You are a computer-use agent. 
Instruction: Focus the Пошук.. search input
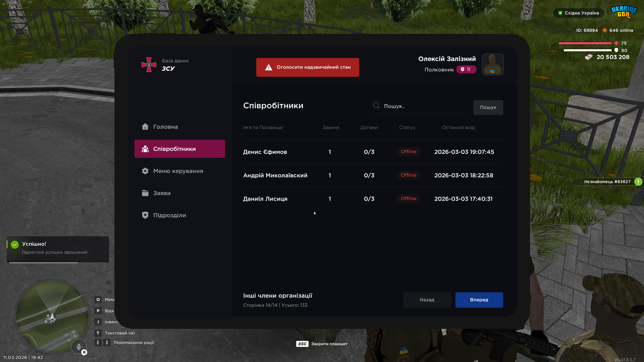pyautogui.click(x=420, y=106)
